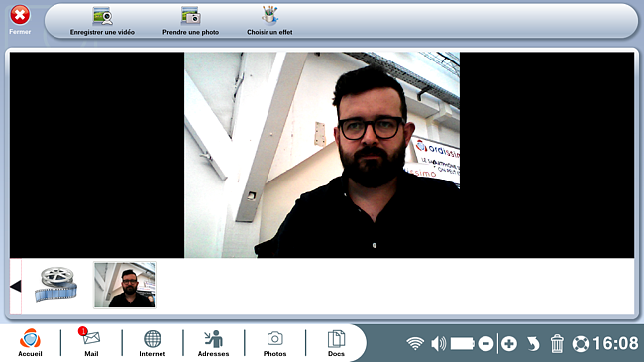Screen dimensions: 644x362
Task: Open the film reel video gallery
Action: pos(55,285)
